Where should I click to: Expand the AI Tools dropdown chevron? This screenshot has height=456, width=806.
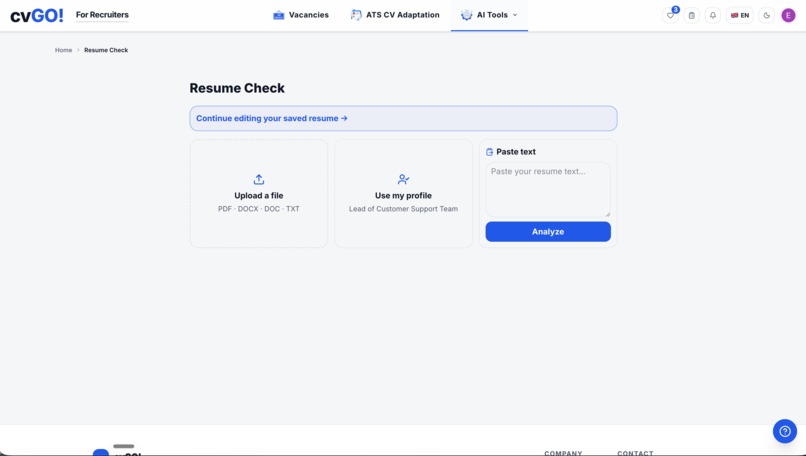click(515, 15)
